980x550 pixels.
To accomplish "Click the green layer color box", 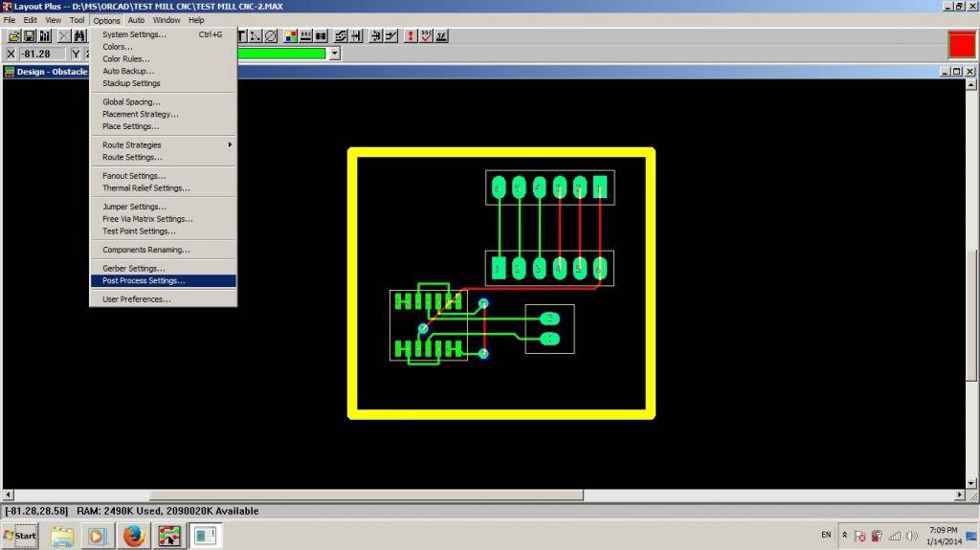I will point(281,54).
